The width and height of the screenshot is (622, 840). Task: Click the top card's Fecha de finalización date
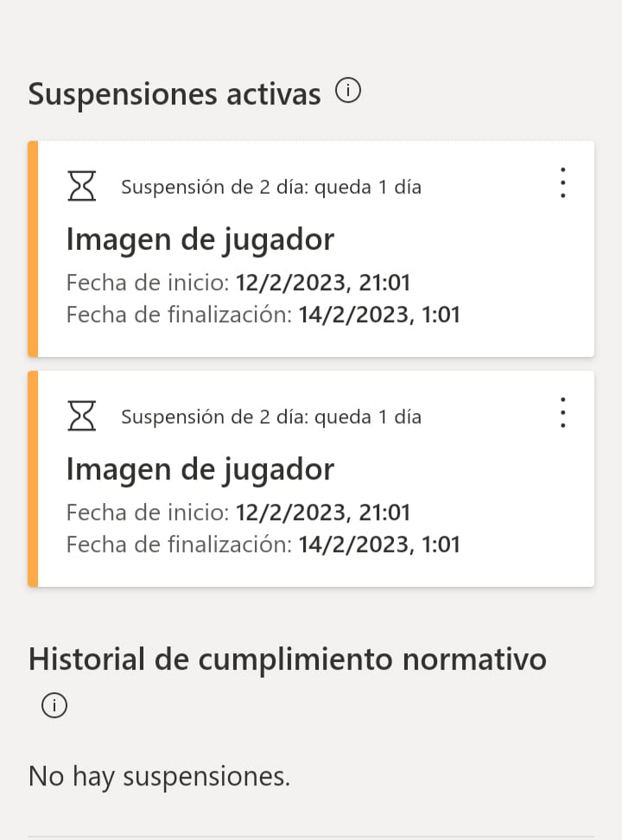tap(379, 315)
